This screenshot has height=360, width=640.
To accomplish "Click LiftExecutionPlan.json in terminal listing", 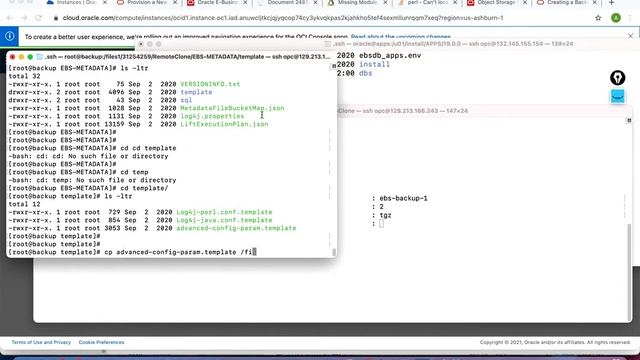I will point(224,124).
